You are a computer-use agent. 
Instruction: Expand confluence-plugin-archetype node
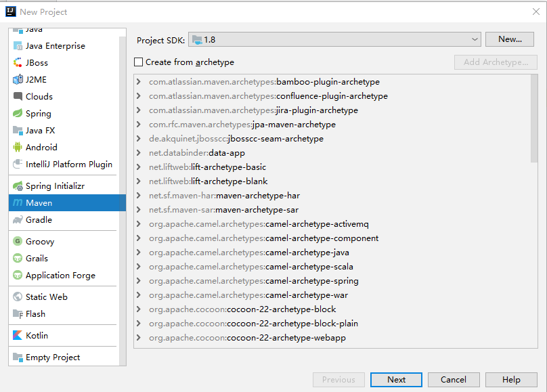(x=139, y=96)
